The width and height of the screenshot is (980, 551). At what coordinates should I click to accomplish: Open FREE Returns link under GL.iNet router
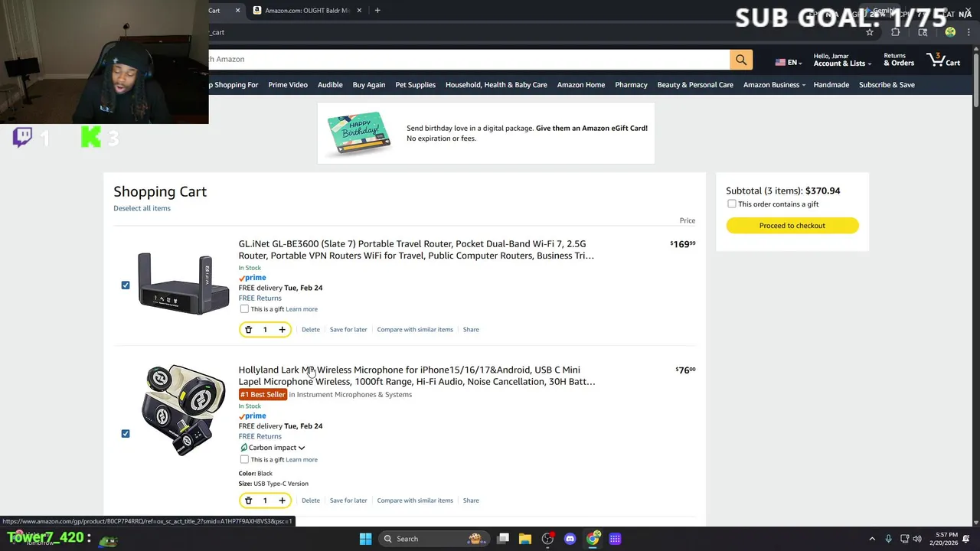coord(260,298)
